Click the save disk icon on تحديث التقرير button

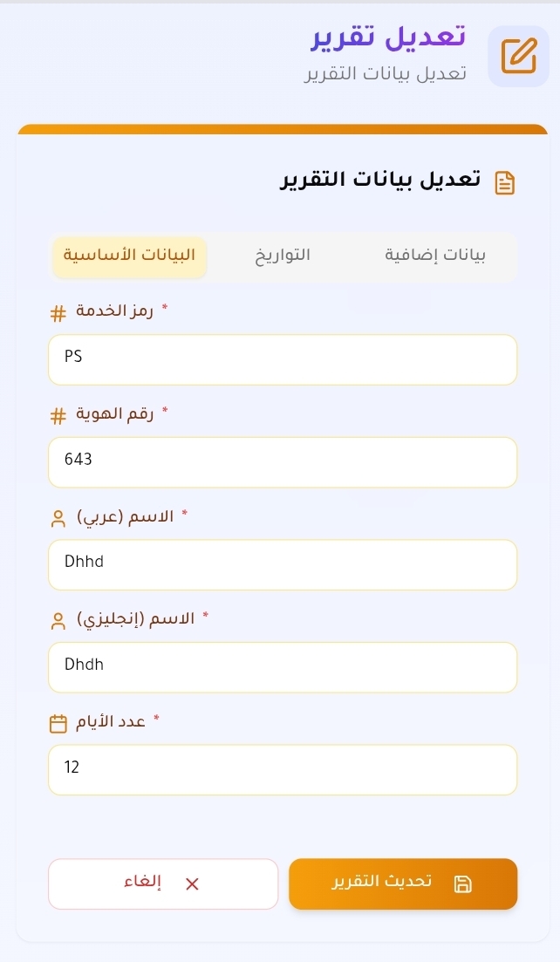pos(463,884)
